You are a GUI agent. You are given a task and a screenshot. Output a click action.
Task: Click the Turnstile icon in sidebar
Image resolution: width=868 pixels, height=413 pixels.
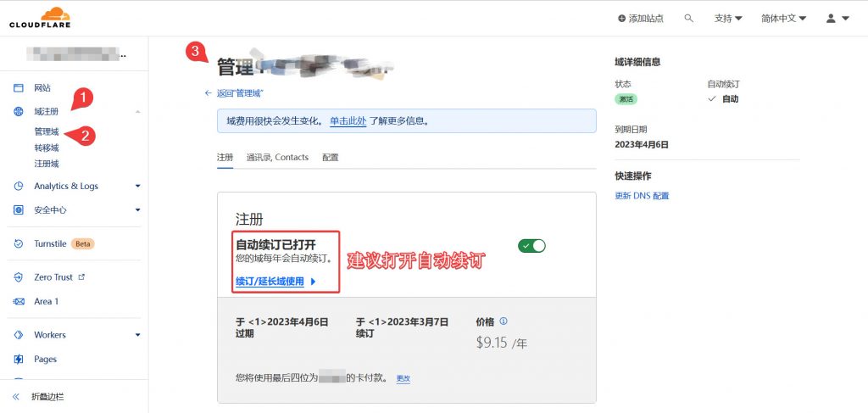pos(19,243)
